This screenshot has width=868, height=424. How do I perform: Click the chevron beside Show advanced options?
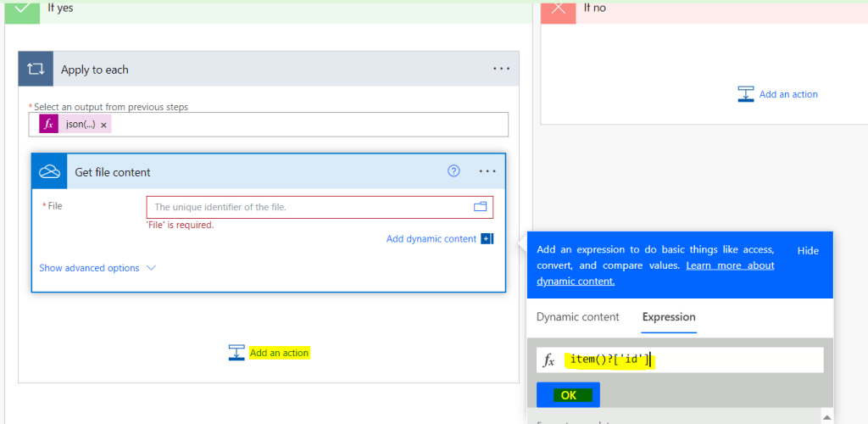pos(152,268)
